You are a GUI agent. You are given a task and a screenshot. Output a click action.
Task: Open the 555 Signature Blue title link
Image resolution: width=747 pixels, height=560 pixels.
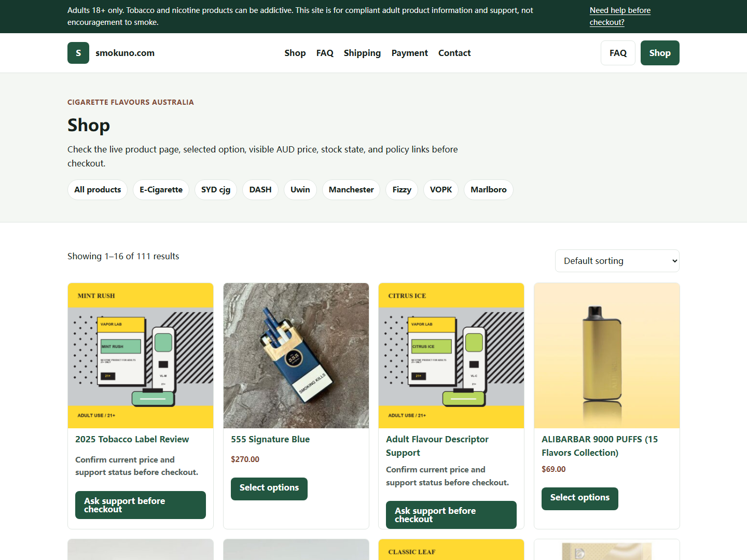[270, 439]
